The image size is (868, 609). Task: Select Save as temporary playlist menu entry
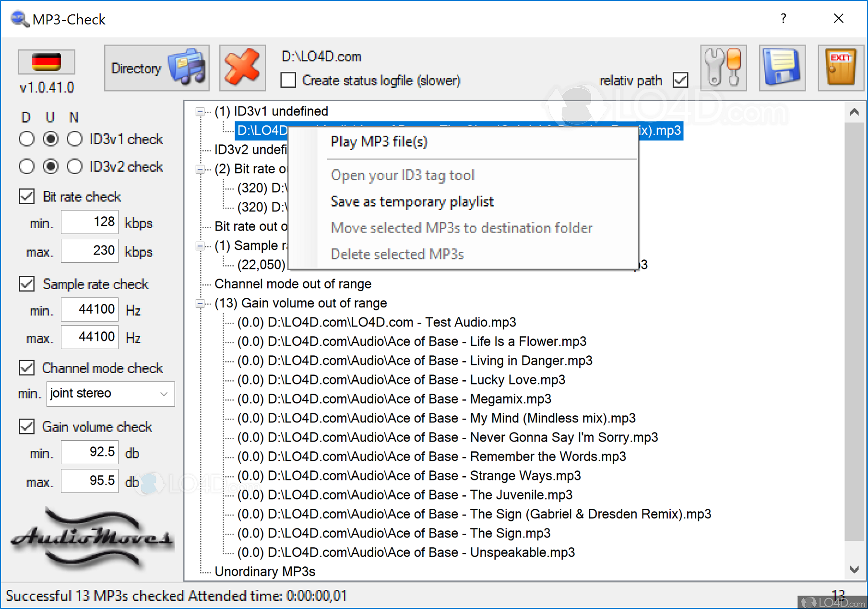(412, 201)
